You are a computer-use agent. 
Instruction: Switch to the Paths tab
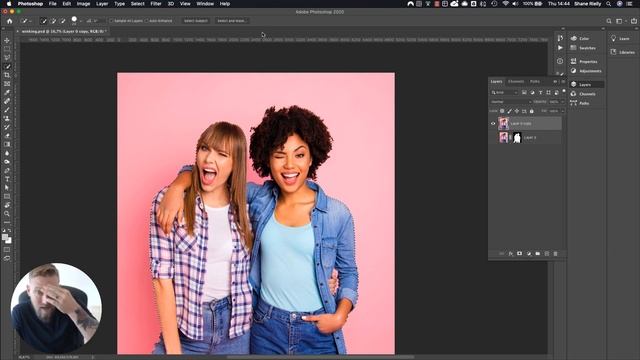(535, 82)
